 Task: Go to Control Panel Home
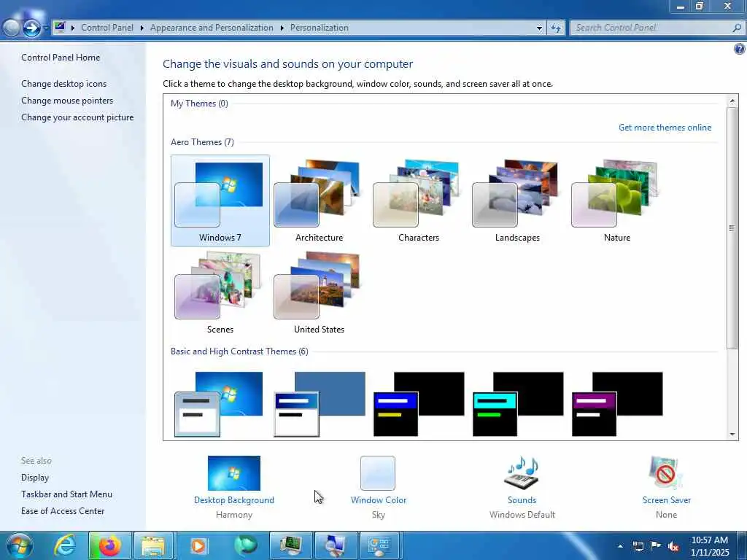click(61, 58)
